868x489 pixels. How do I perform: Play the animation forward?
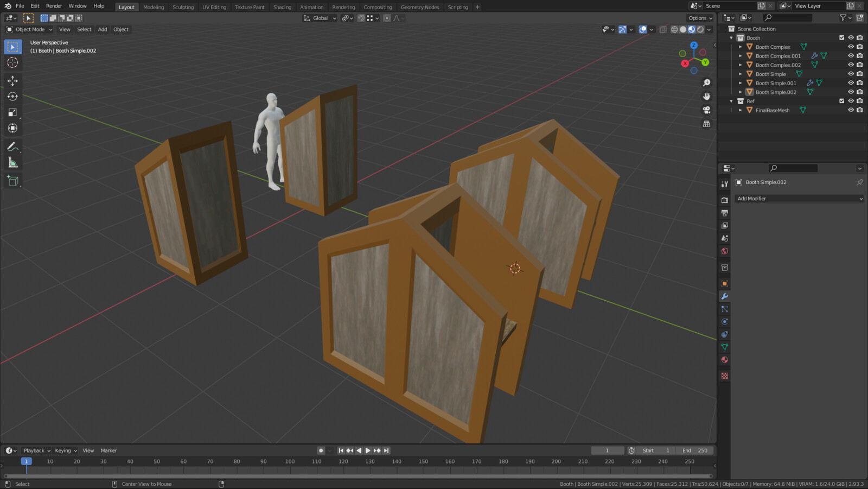[368, 450]
